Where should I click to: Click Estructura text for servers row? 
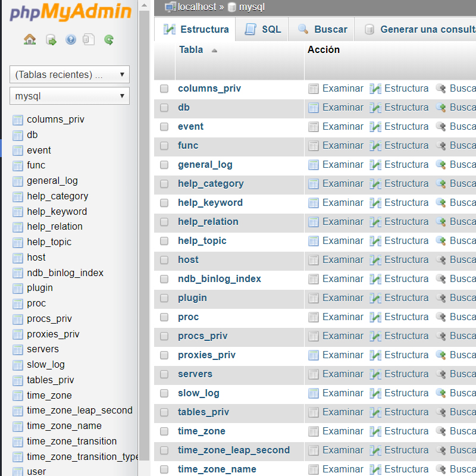[x=406, y=374]
